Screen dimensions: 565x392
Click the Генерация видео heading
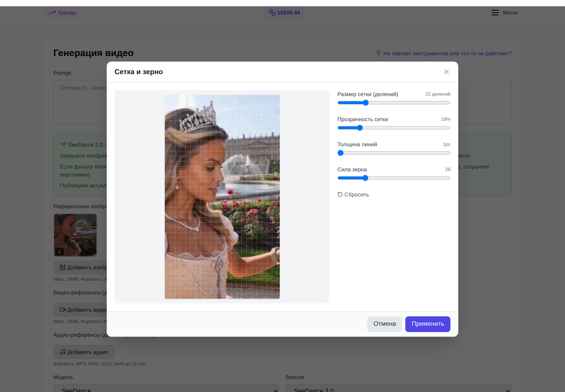pyautogui.click(x=94, y=53)
